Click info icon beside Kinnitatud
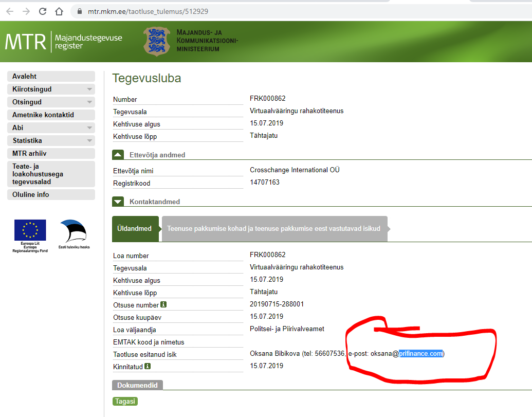 (x=148, y=366)
